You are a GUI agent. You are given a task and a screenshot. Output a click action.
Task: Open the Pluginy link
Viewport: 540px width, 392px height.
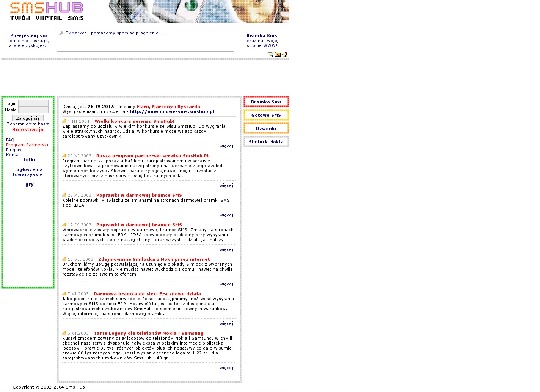pos(14,150)
